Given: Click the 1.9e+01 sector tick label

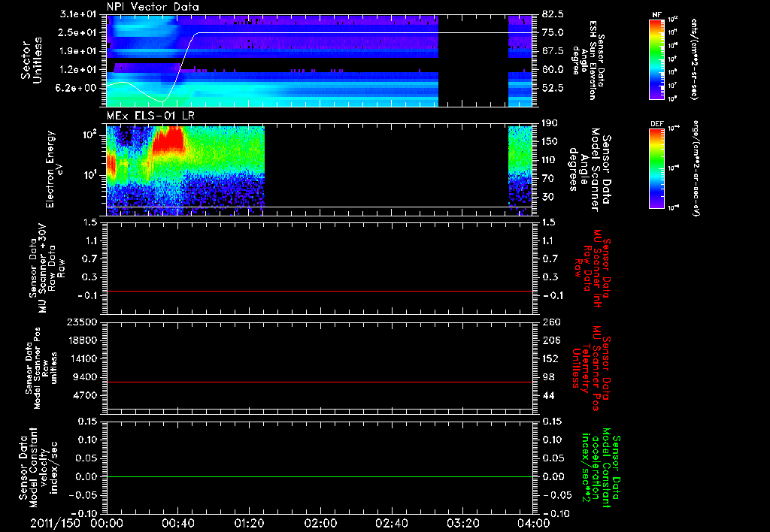Looking at the screenshot, I should coord(78,51).
